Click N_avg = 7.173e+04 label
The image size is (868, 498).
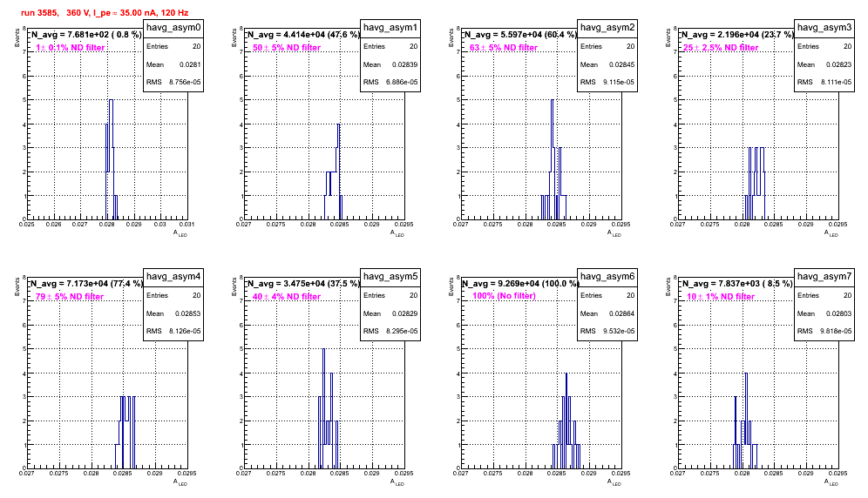pos(86,284)
